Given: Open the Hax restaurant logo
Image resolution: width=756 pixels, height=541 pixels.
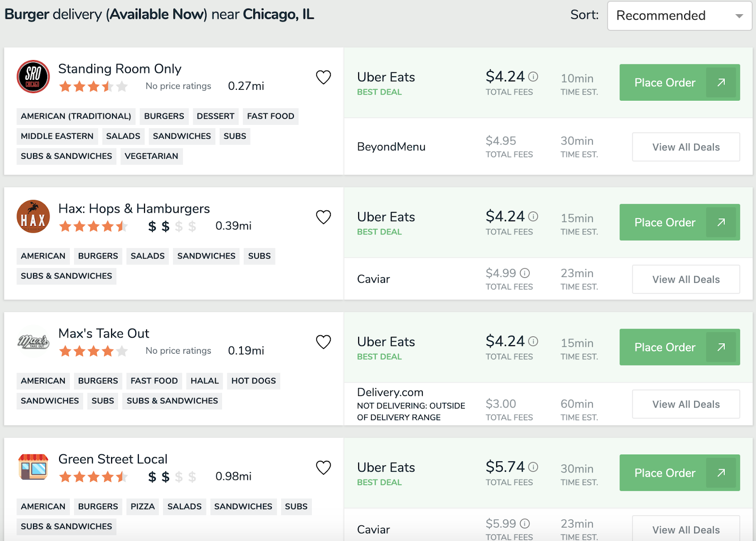Looking at the screenshot, I should point(33,217).
